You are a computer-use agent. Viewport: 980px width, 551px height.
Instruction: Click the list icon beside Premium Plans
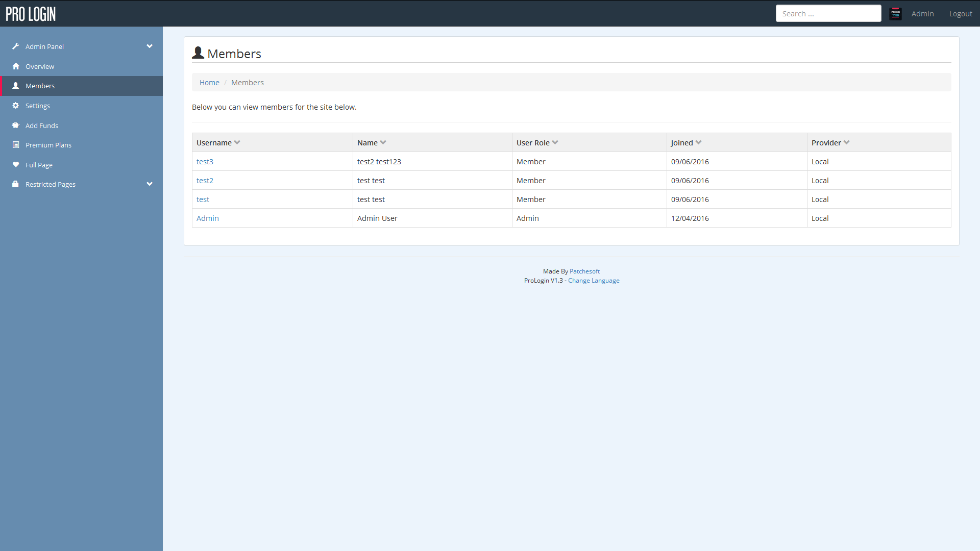(x=16, y=145)
